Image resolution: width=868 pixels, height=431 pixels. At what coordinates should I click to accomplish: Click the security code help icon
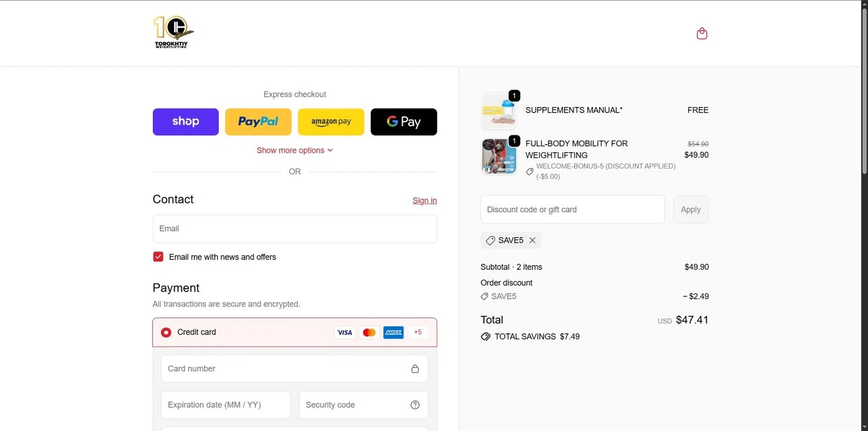(415, 405)
